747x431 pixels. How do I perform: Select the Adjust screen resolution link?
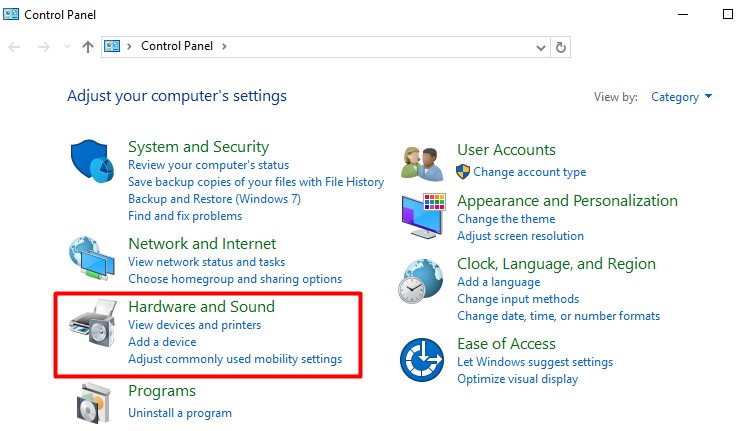(x=520, y=236)
